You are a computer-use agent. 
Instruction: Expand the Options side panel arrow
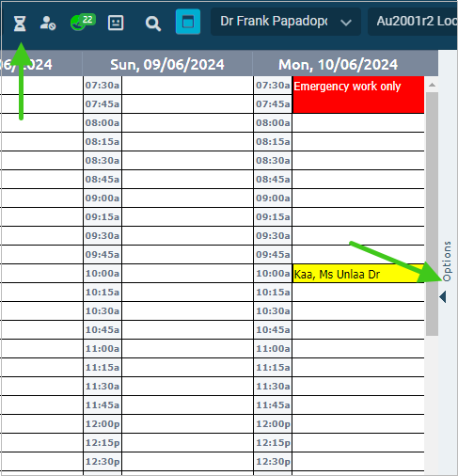point(443,296)
